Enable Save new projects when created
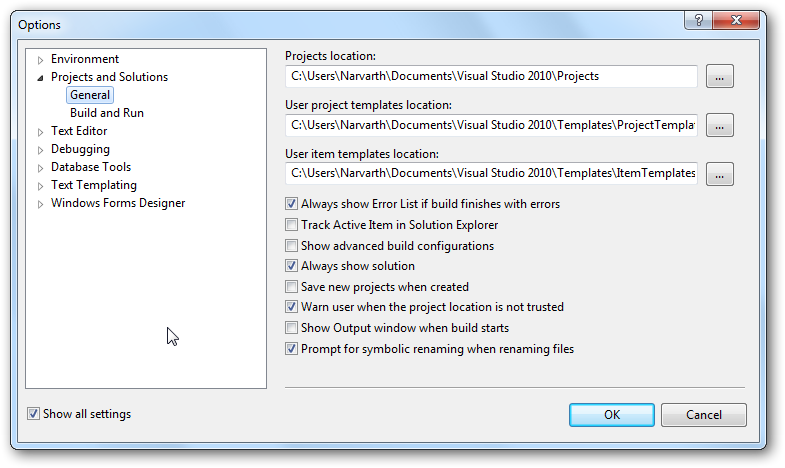This screenshot has height=468, width=785. point(292,287)
